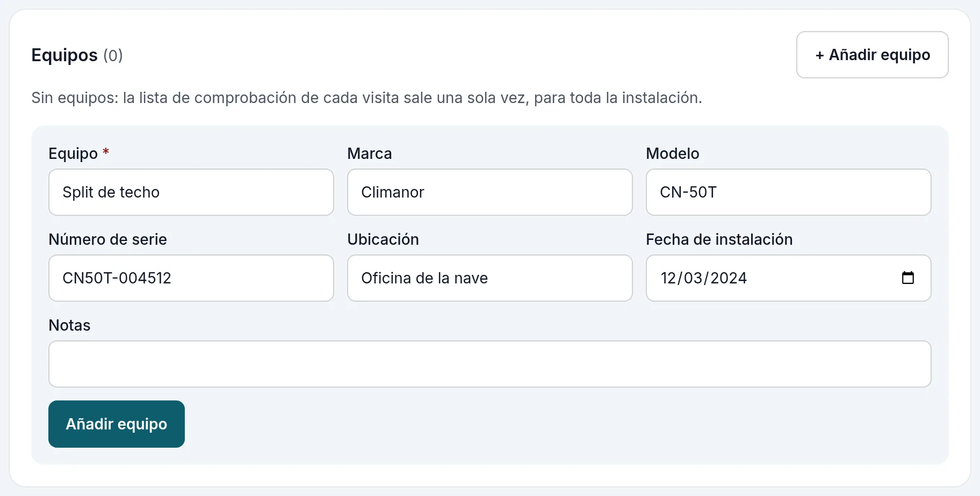This screenshot has width=980, height=496.
Task: Click the 'Modelo' label text
Action: pyautogui.click(x=673, y=154)
